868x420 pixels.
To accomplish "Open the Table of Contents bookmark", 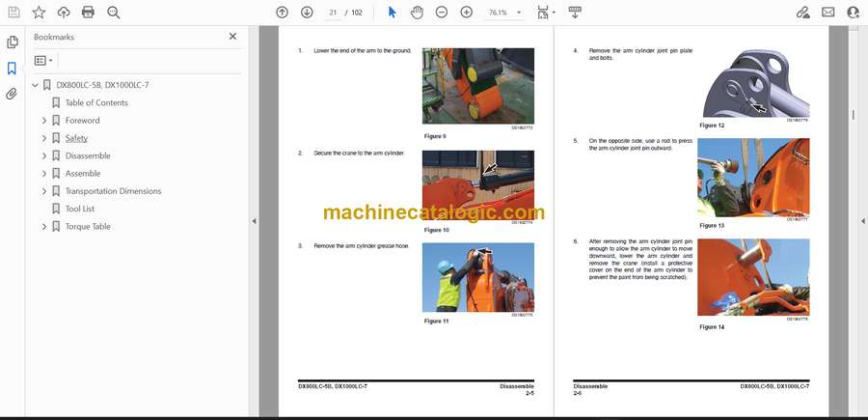I will pyautogui.click(x=95, y=103).
